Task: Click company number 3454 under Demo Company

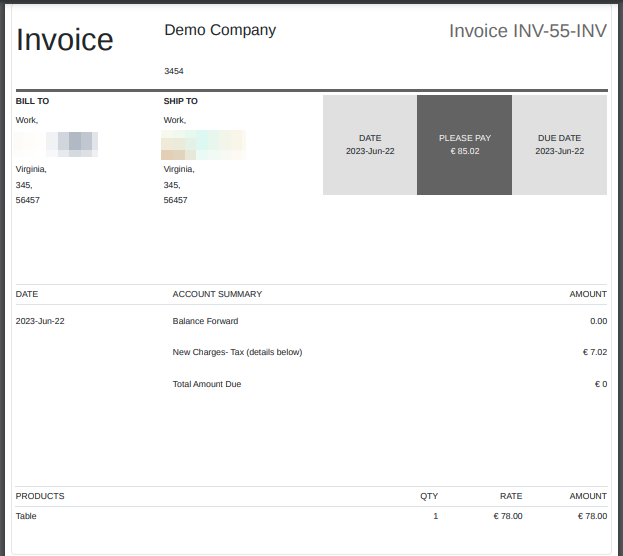Action: coord(174,71)
